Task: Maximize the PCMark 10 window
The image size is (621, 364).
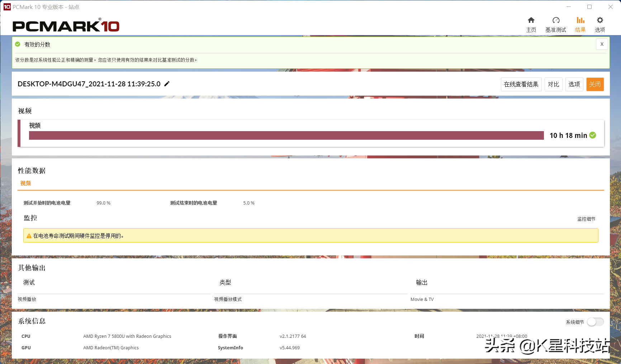Action: click(x=589, y=7)
